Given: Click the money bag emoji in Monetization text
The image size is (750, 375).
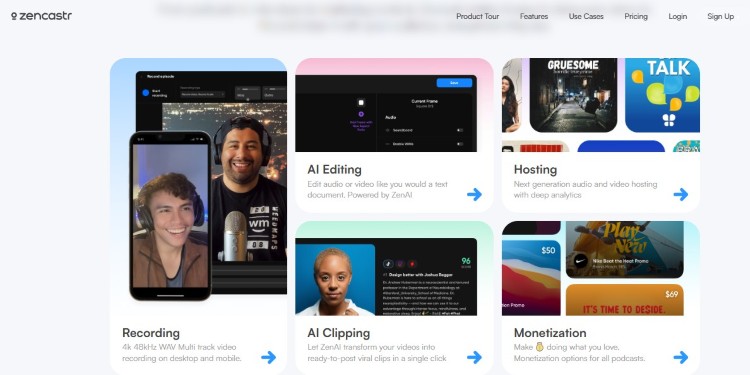Looking at the screenshot, I should coord(540,347).
